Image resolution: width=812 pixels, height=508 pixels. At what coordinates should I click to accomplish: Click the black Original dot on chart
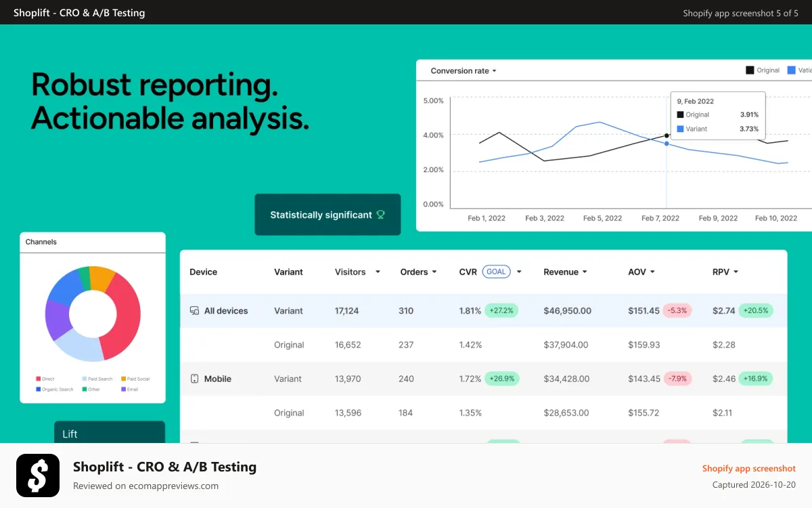pyautogui.click(x=667, y=136)
